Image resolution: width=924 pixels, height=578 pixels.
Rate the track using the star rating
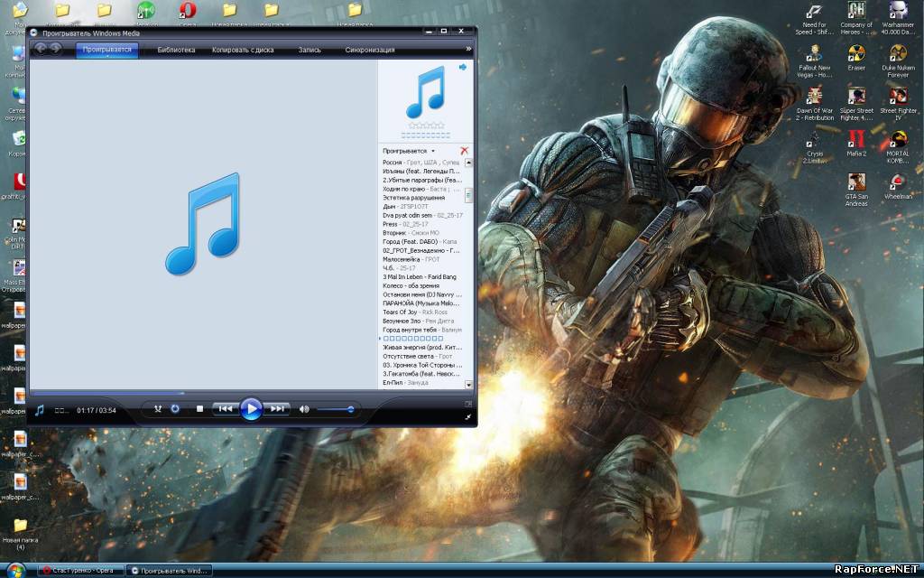(426, 126)
